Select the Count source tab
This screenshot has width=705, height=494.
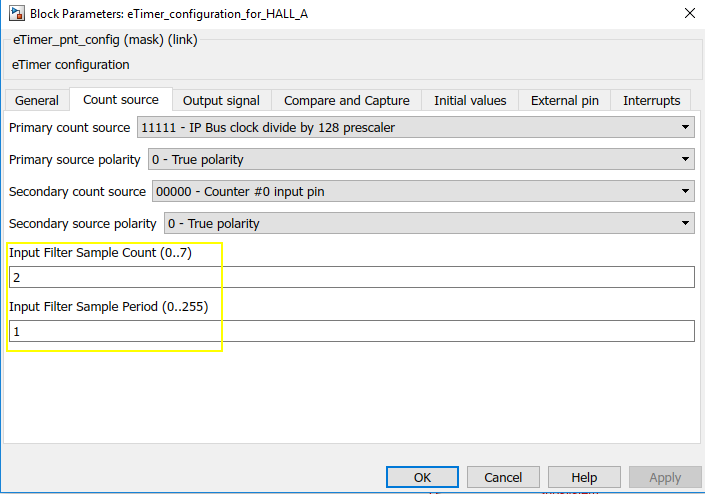pyautogui.click(x=121, y=100)
